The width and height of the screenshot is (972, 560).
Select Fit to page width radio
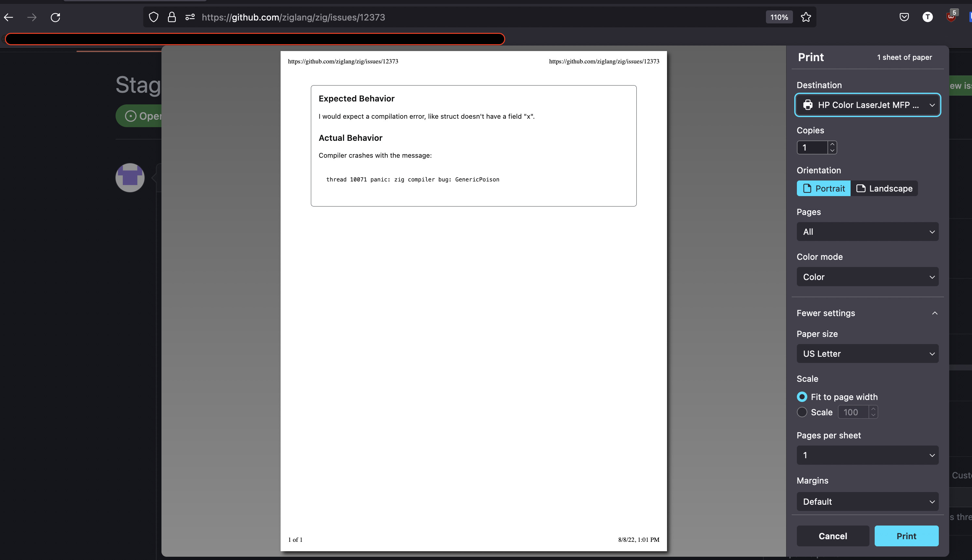[802, 396]
